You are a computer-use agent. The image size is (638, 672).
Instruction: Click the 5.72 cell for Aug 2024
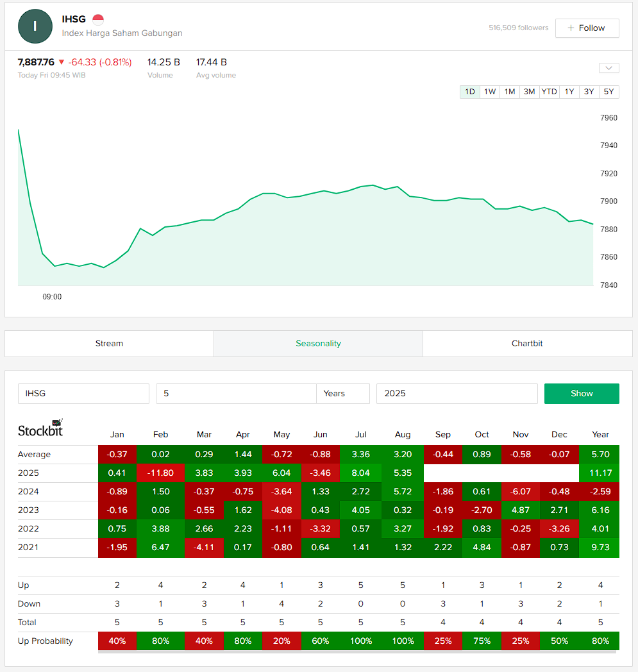[403, 492]
